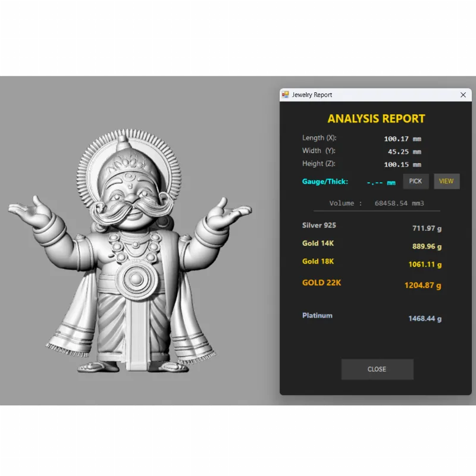Image resolution: width=476 pixels, height=476 pixels.
Task: Click the Jewelry Report window icon
Action: (286, 95)
